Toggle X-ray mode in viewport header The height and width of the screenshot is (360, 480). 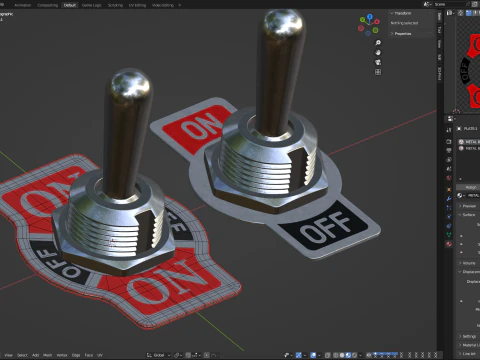[x=327, y=355]
